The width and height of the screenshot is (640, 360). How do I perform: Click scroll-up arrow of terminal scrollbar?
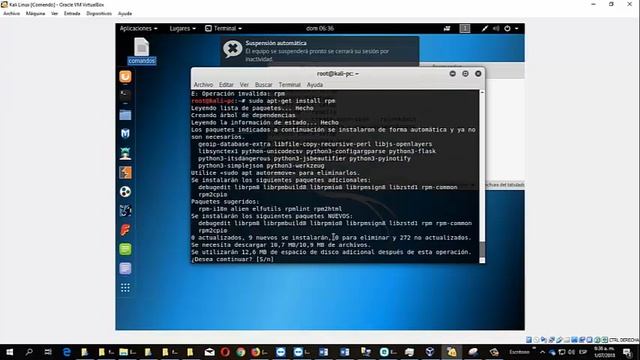[x=482, y=93]
